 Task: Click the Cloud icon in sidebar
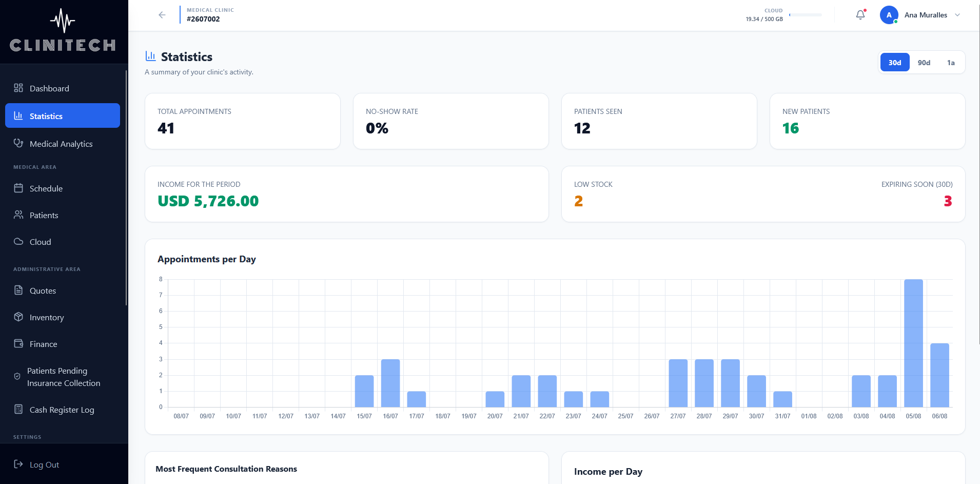(x=18, y=241)
